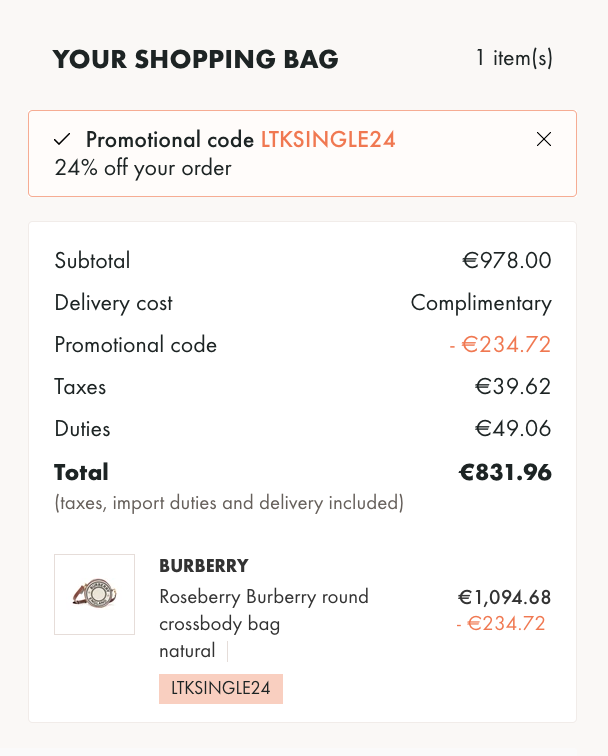Screen dimensions: 608x756
Task: Select the YOUR SHOPPING BAG heading
Action: (x=196, y=59)
